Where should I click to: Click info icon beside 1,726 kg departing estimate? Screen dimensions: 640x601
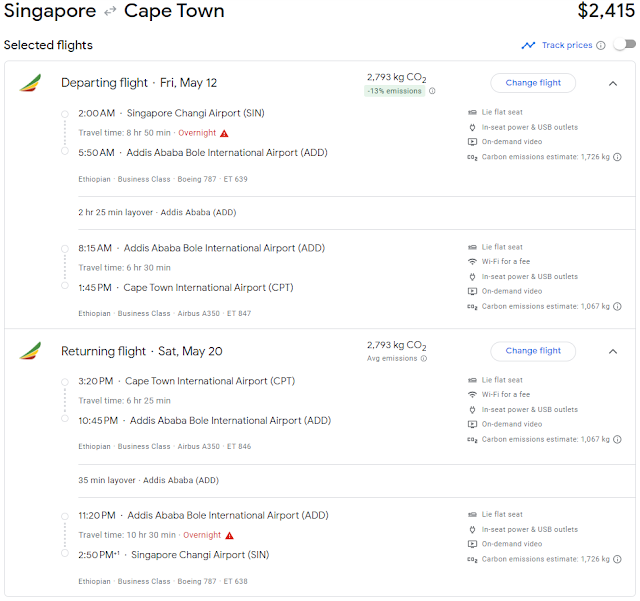click(x=617, y=157)
